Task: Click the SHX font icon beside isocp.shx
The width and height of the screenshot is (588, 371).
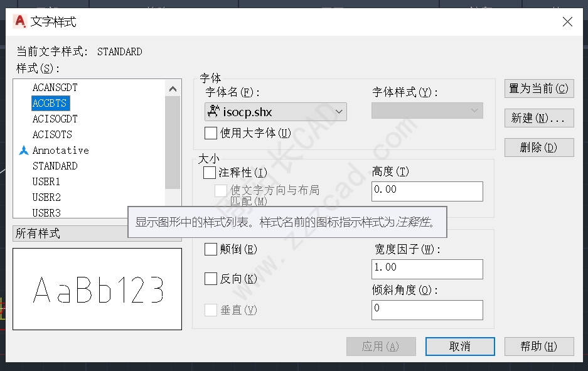Action: [213, 111]
